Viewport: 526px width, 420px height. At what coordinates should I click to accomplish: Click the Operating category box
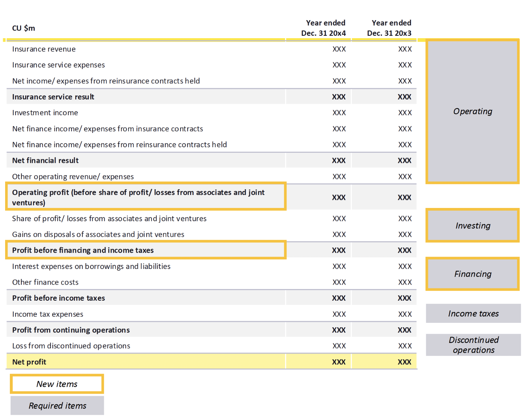pos(473,111)
